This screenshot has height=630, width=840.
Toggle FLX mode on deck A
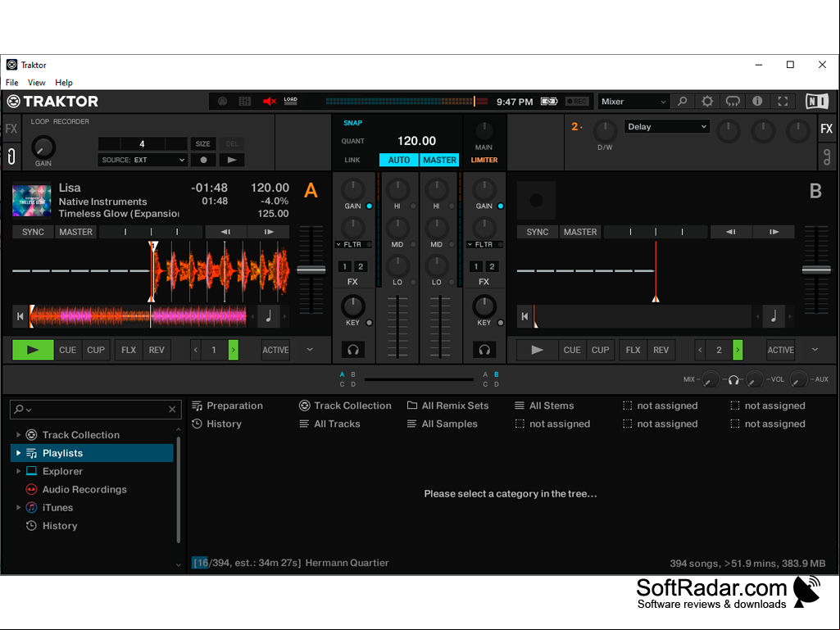(x=129, y=350)
